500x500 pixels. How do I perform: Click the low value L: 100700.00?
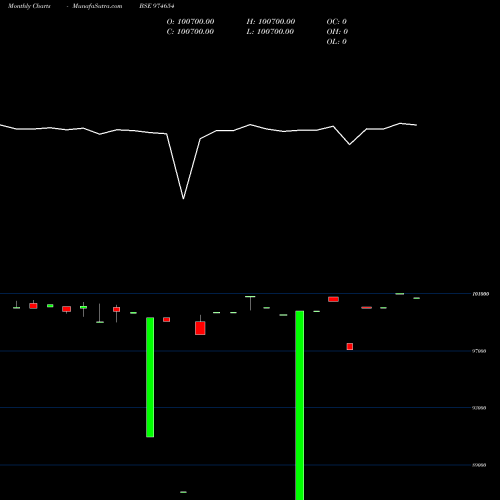270,31
